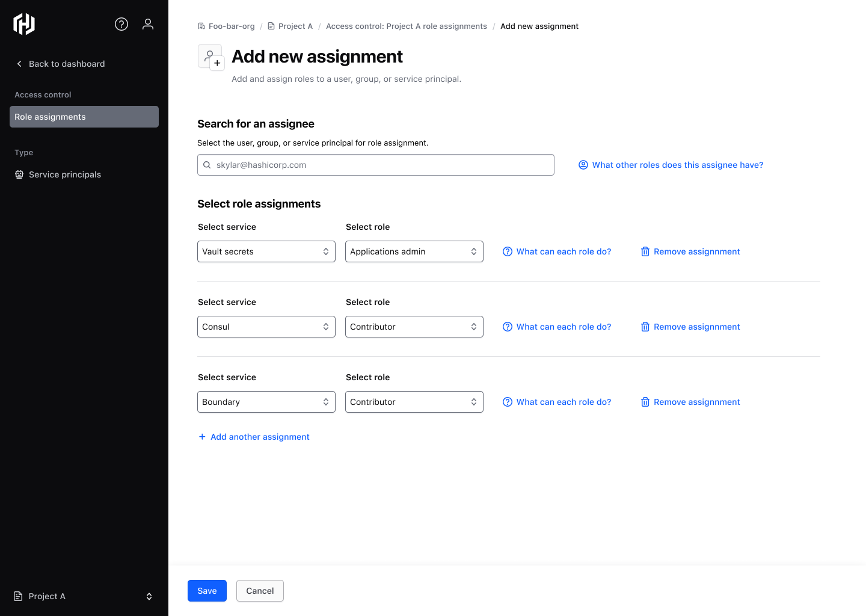Open the Applications admin role dropdown
Image resolution: width=866 pixels, height=616 pixels.
[414, 251]
